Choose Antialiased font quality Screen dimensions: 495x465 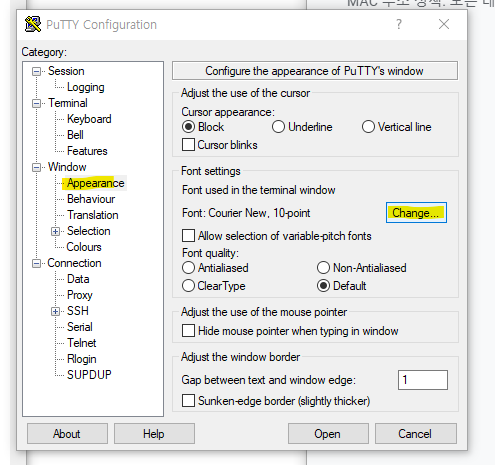188,268
